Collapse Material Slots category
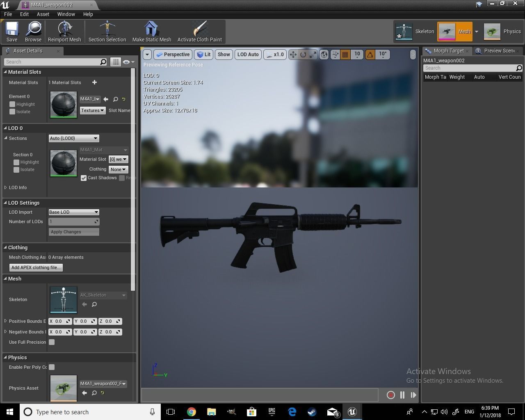The image size is (525, 420). pos(6,72)
